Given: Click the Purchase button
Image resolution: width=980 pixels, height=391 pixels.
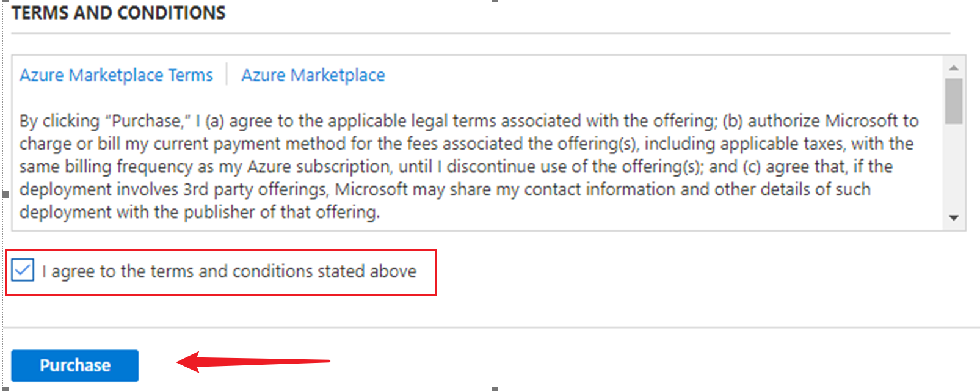Looking at the screenshot, I should tap(74, 365).
